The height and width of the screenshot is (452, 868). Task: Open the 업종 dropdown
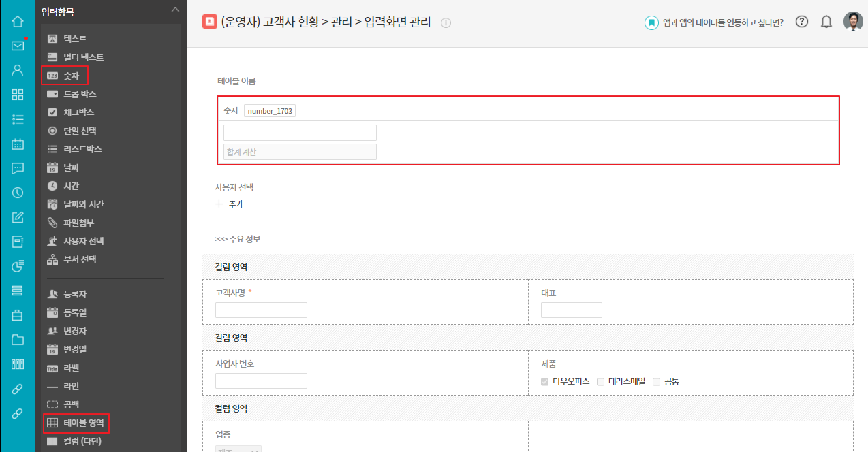click(x=238, y=449)
